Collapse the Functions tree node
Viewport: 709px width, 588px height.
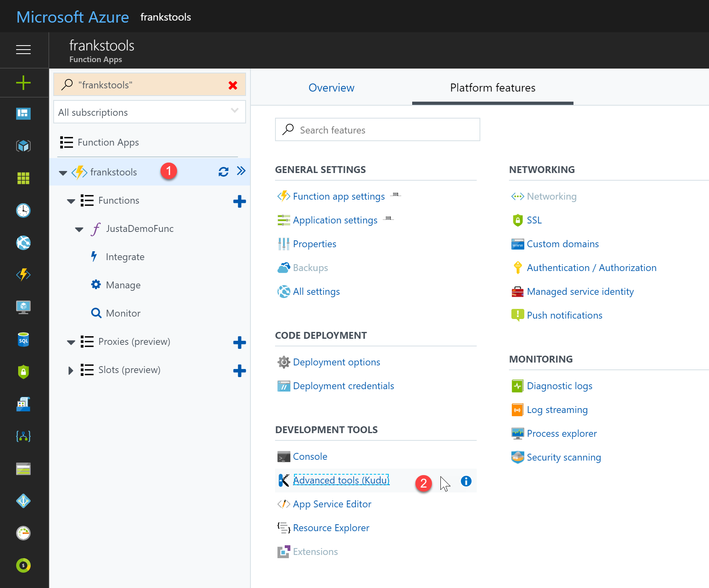pyautogui.click(x=71, y=201)
